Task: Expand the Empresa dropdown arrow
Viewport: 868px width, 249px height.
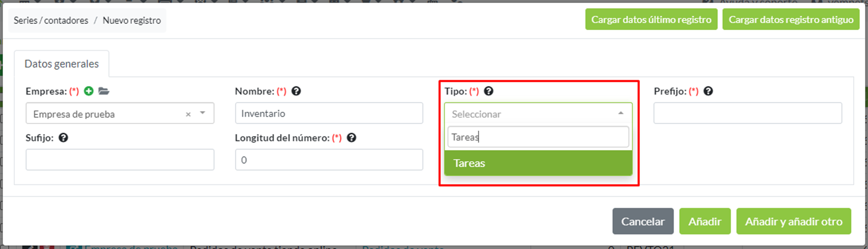Action: click(x=202, y=113)
